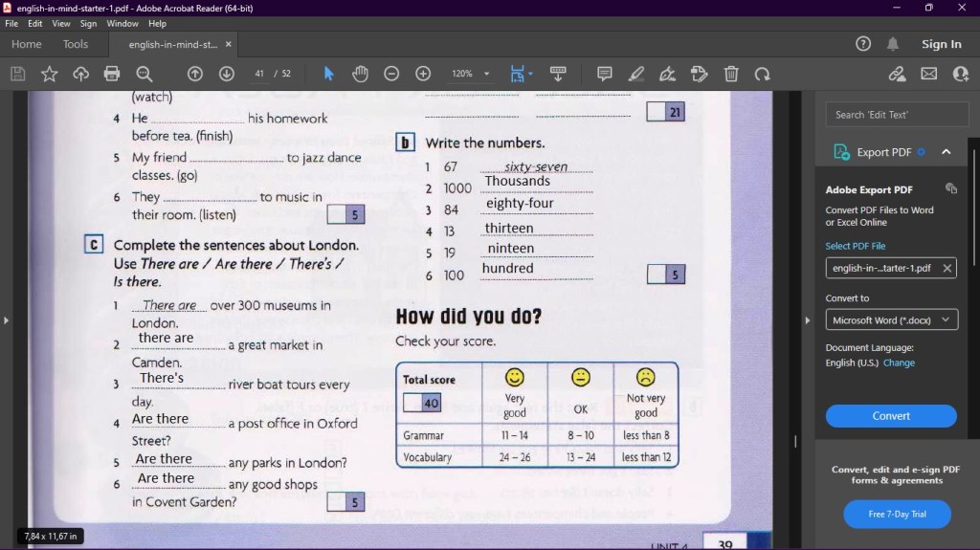Click the print file icon

pos(112,74)
